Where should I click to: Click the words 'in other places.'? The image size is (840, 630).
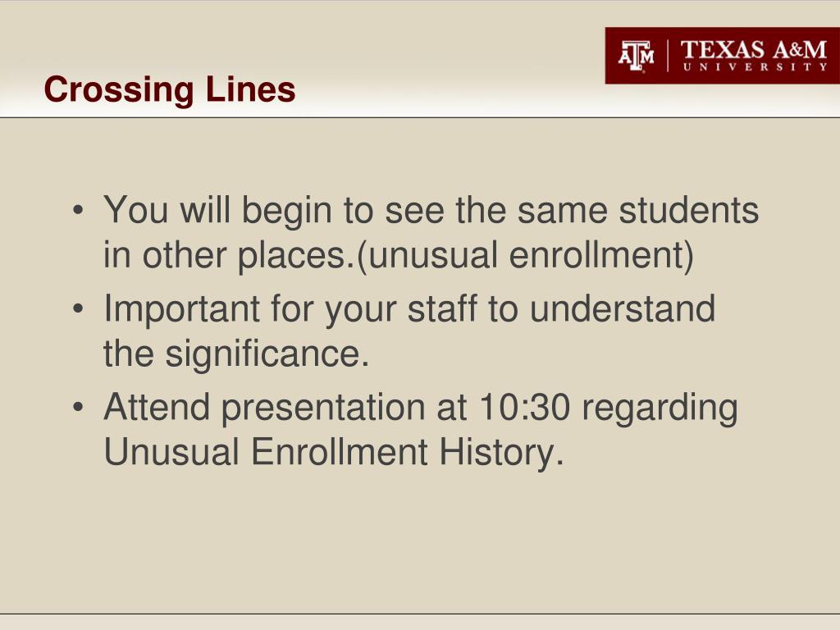[x=228, y=256]
